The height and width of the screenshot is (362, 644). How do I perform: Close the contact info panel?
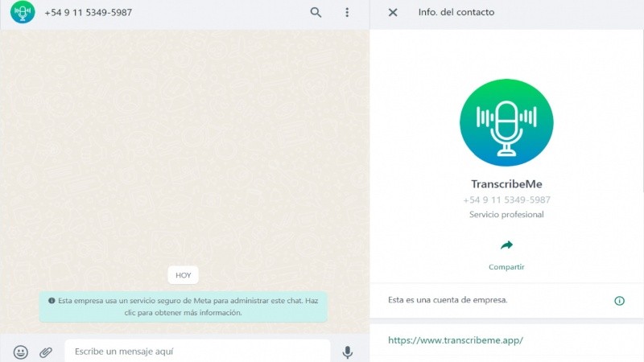coord(393,12)
